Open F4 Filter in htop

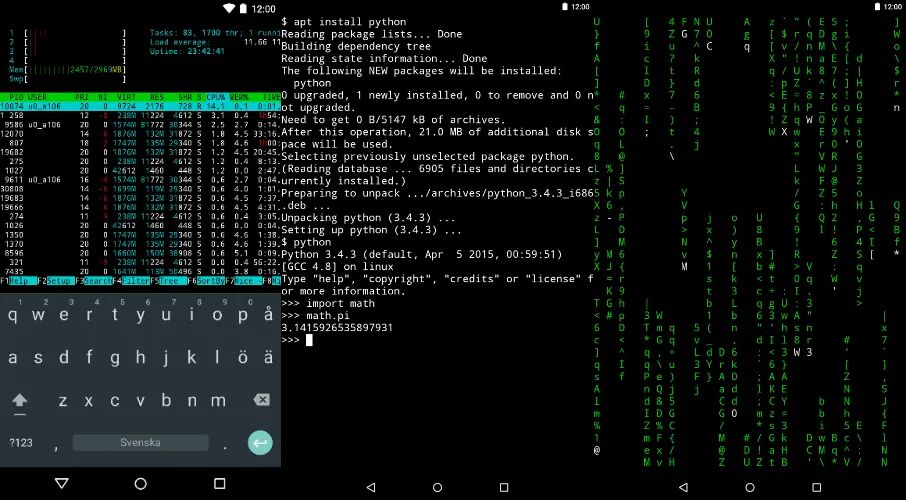131,281
